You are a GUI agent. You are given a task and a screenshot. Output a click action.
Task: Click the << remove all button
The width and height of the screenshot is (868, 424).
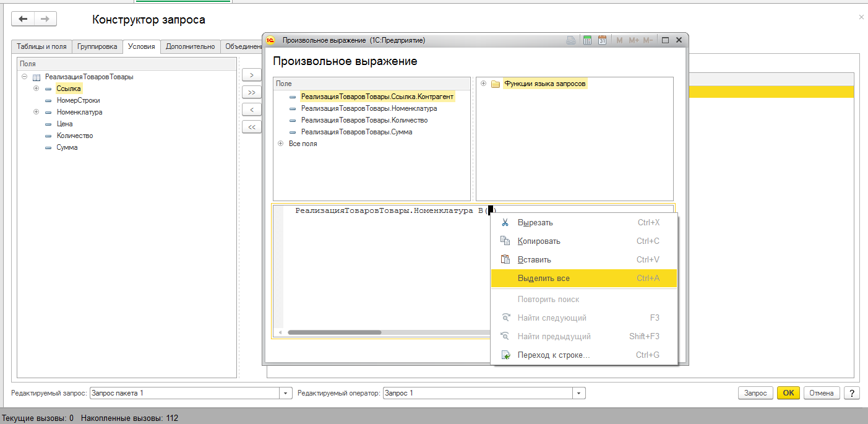(251, 127)
